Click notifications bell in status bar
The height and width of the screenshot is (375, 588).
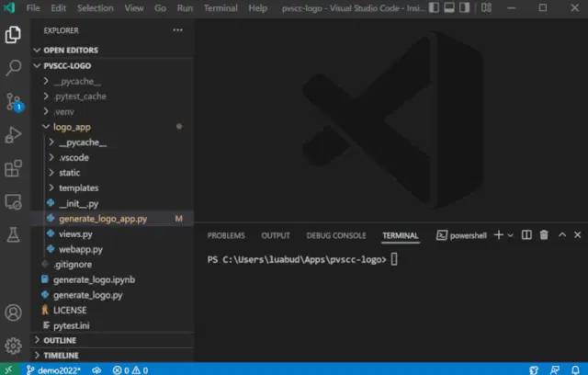[576, 370]
